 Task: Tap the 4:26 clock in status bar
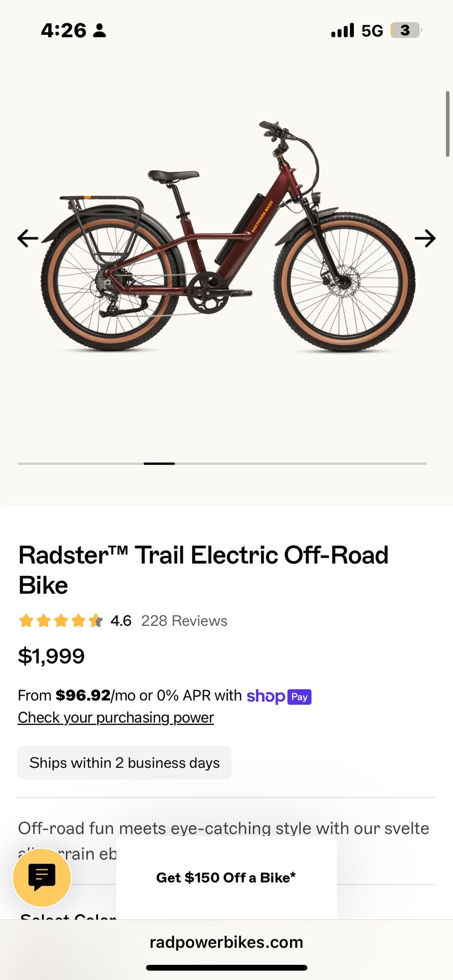tap(64, 31)
